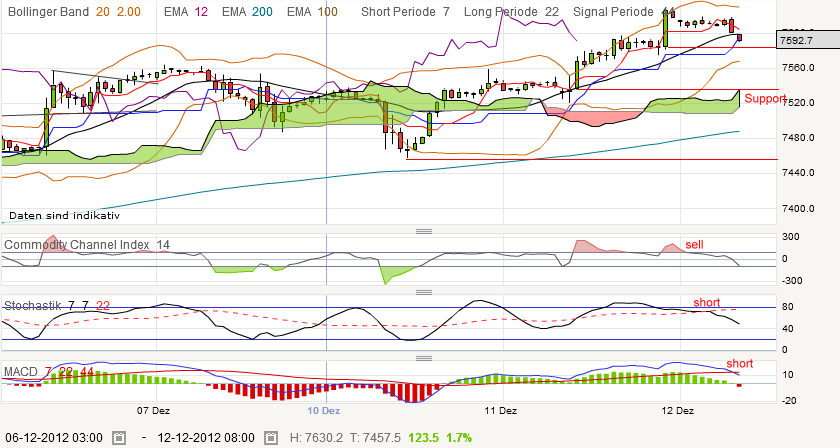Select the Bollinger Band indicator label
Image resolution: width=840 pixels, height=448 pixels.
[x=48, y=12]
